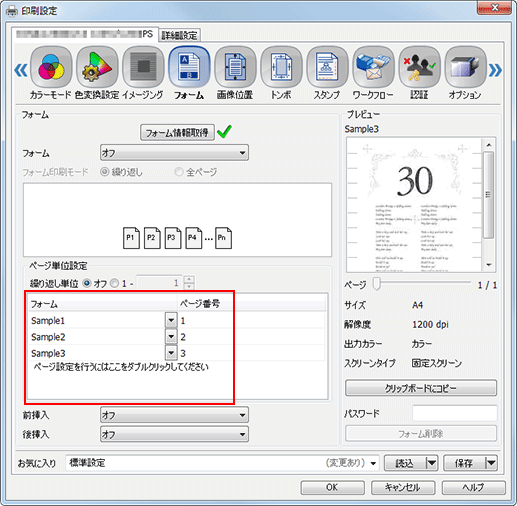Screen dimensions: 517x506
Task: Click the フォーム情報取得 button
Action: click(x=177, y=132)
